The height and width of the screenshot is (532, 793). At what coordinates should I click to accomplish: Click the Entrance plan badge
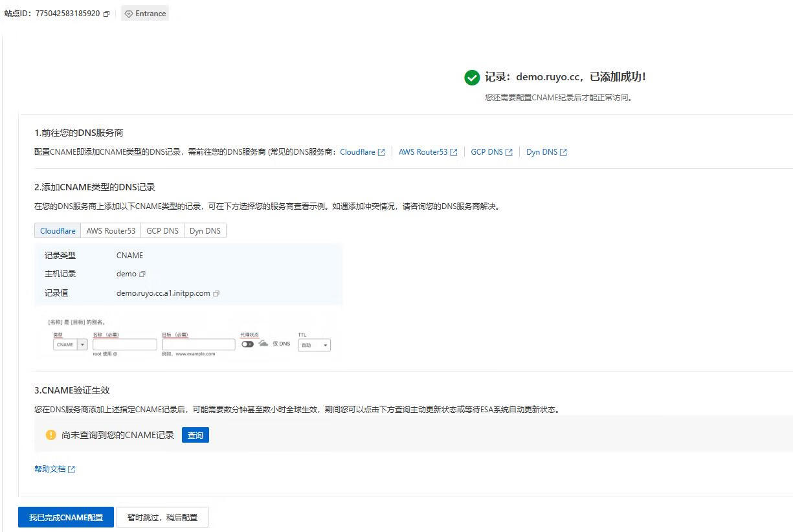[145, 14]
